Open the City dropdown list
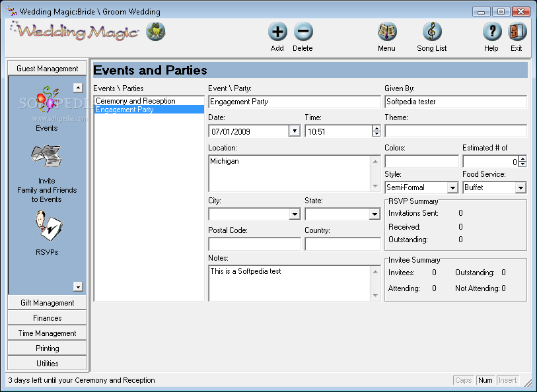 (295, 214)
